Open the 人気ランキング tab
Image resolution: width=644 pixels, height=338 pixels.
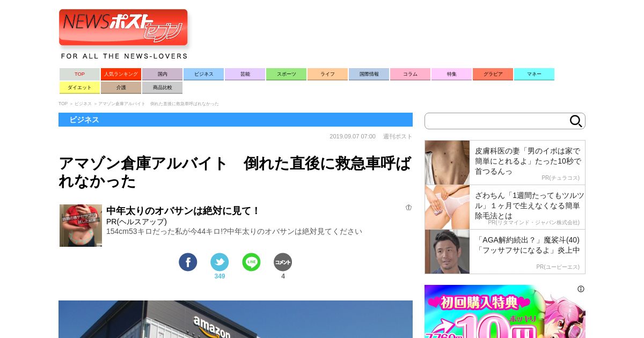(121, 74)
